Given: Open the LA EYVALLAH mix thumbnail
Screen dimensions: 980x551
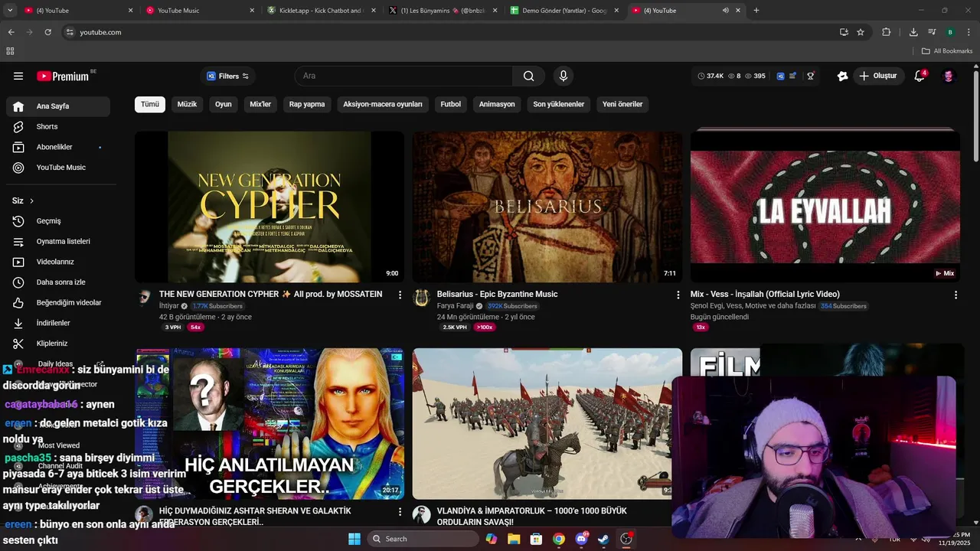Looking at the screenshot, I should (825, 207).
